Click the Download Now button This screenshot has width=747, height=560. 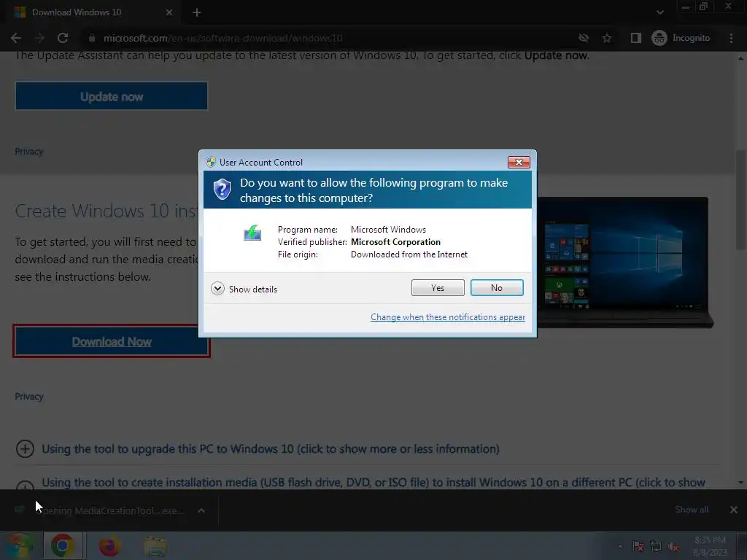112,341
